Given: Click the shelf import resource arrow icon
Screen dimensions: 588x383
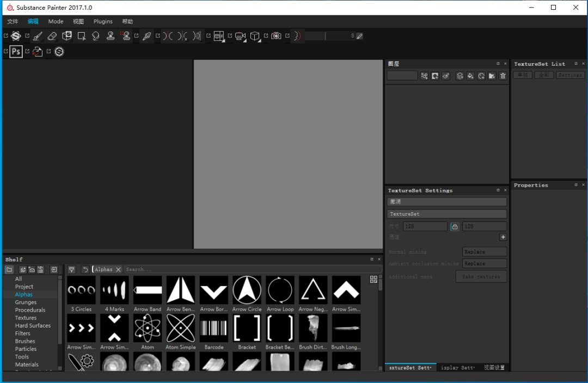Looking at the screenshot, I should pos(54,269).
